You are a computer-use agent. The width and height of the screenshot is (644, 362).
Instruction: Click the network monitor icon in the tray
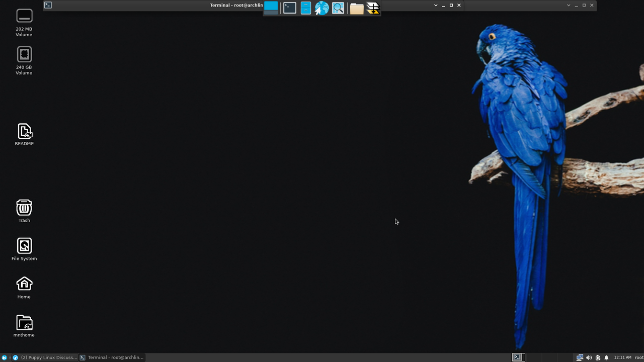click(x=580, y=357)
